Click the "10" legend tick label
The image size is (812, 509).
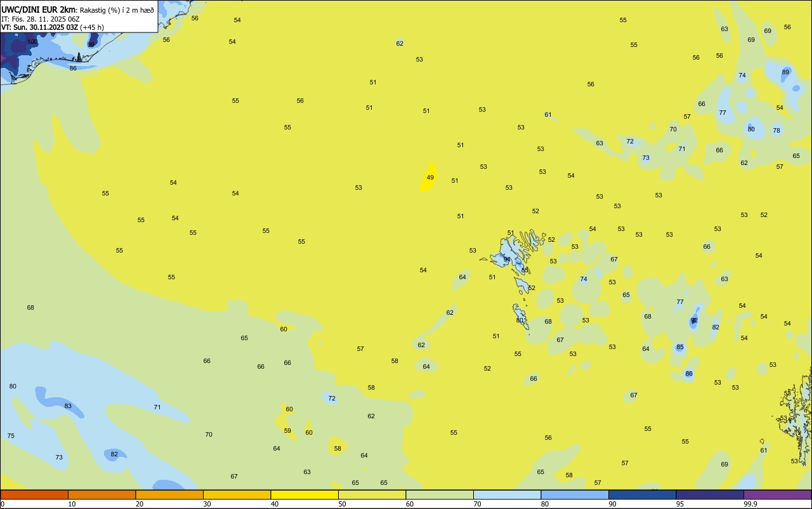tap(72, 504)
